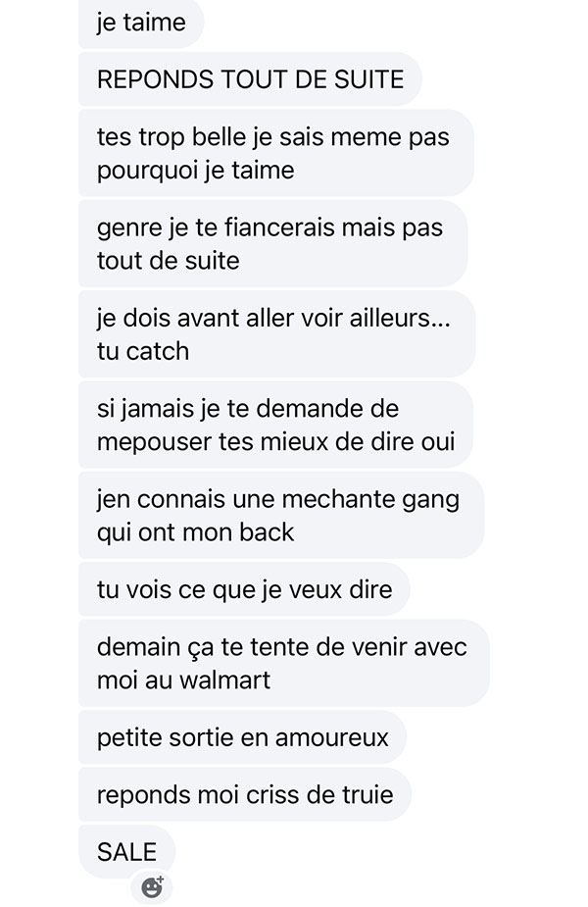Select 'reponds moi criss de truie' message

[245, 795]
